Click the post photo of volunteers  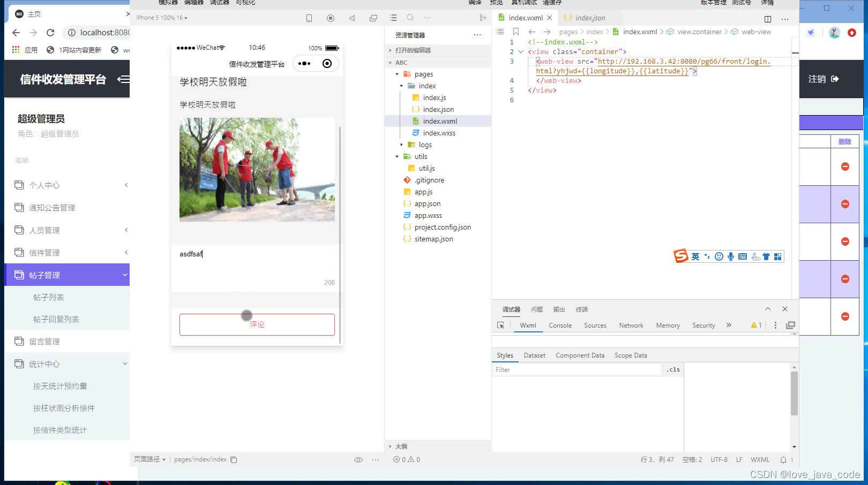click(257, 170)
